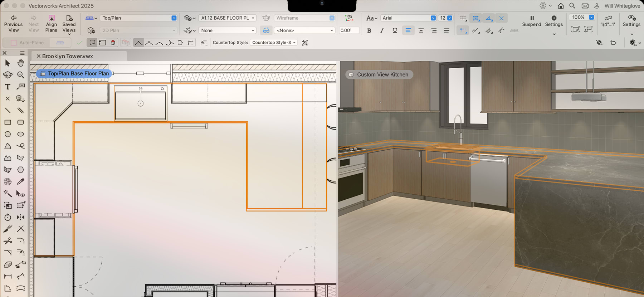Toggle Snap to Intersection

[501, 18]
